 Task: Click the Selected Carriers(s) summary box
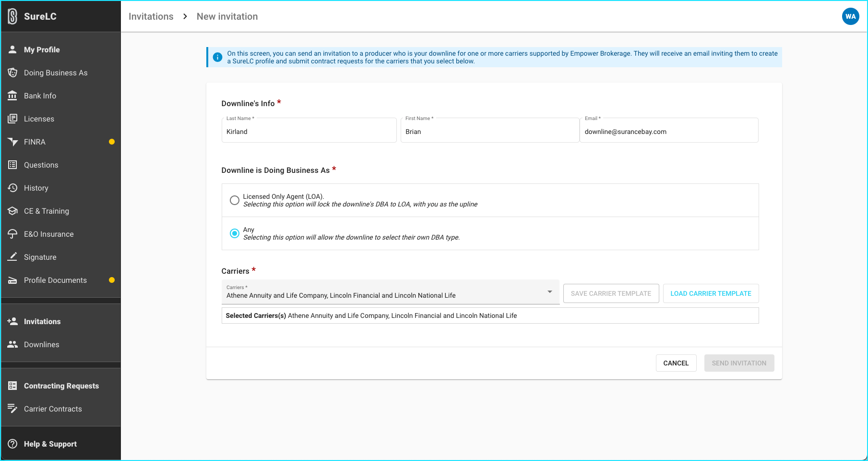pyautogui.click(x=490, y=315)
